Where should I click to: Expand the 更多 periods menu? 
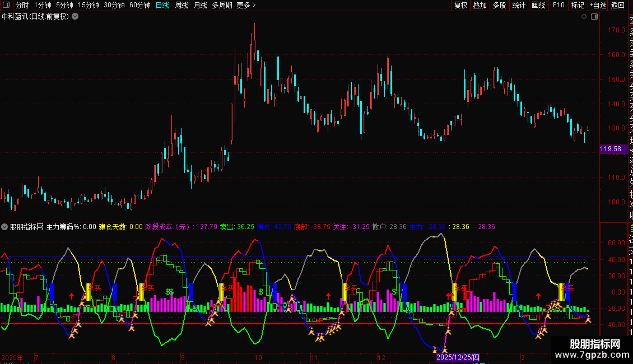pos(246,5)
